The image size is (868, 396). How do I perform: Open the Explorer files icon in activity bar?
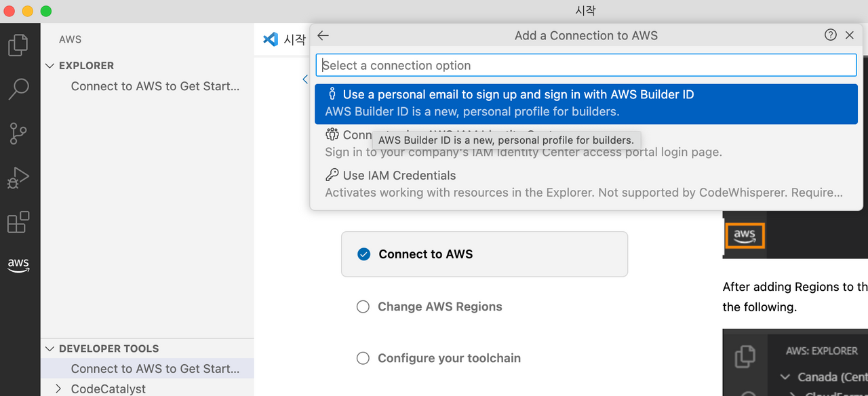tap(18, 45)
